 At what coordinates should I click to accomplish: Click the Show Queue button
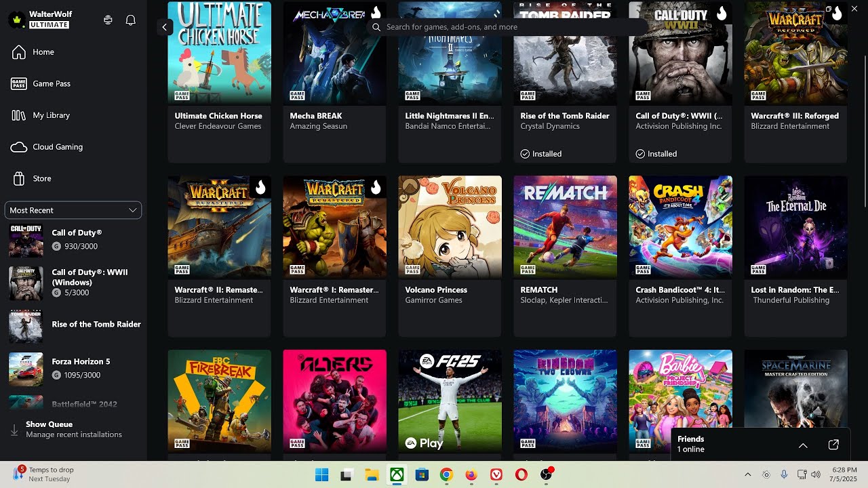[73, 429]
